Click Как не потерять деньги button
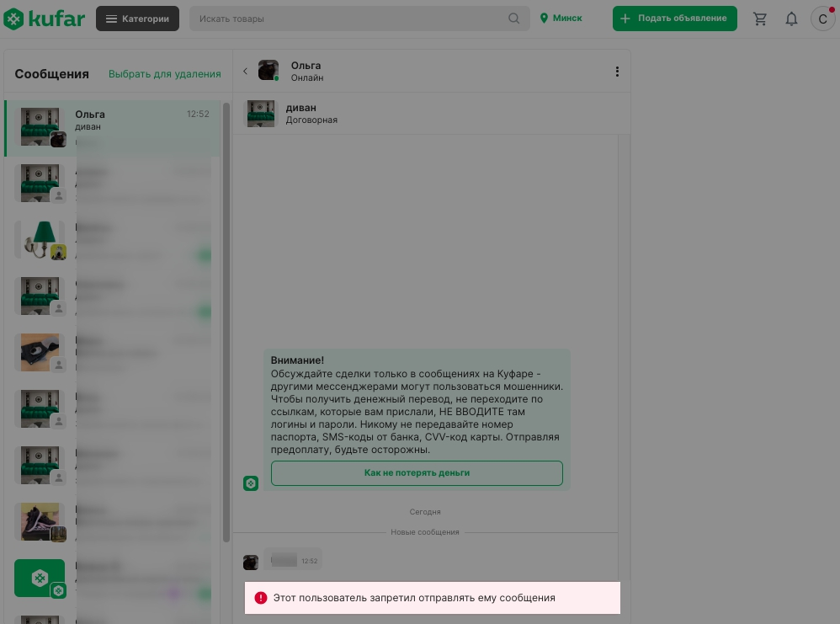This screenshot has height=624, width=840. click(417, 472)
